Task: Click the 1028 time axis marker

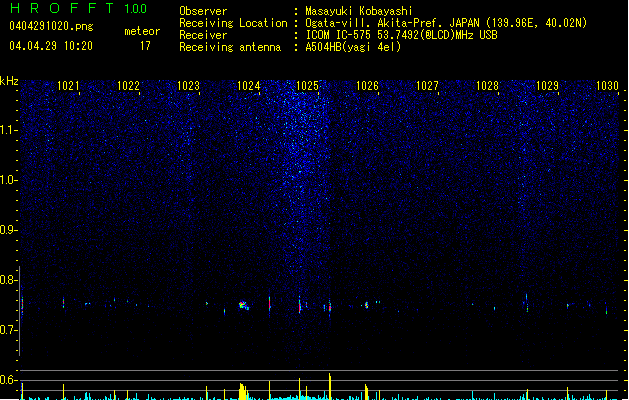Action: (x=487, y=86)
